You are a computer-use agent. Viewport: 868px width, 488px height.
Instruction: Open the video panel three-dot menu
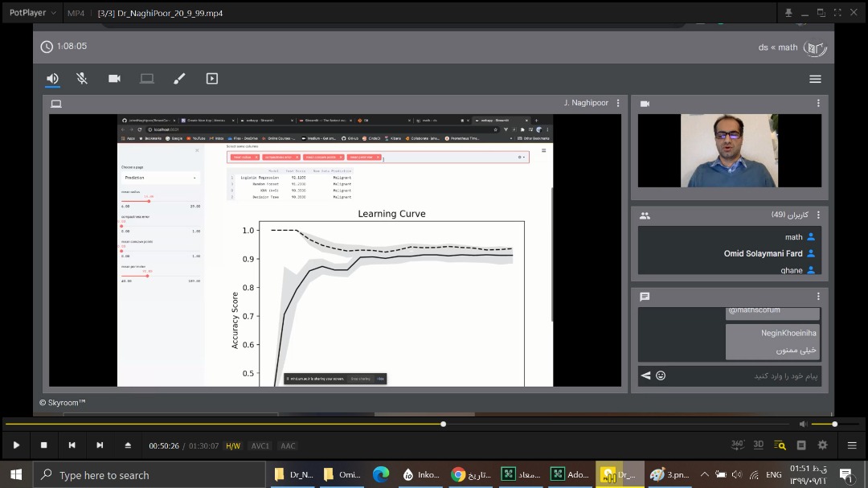[818, 104]
